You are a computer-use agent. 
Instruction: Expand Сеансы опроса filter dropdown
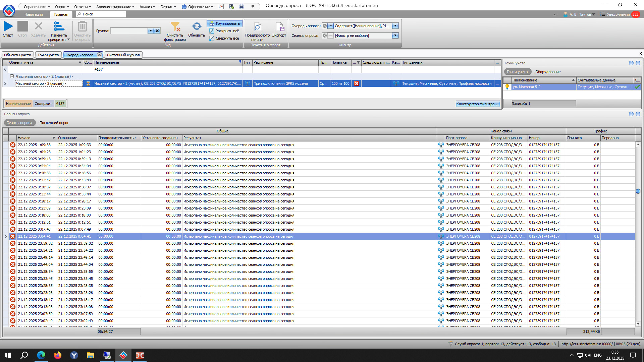(395, 36)
